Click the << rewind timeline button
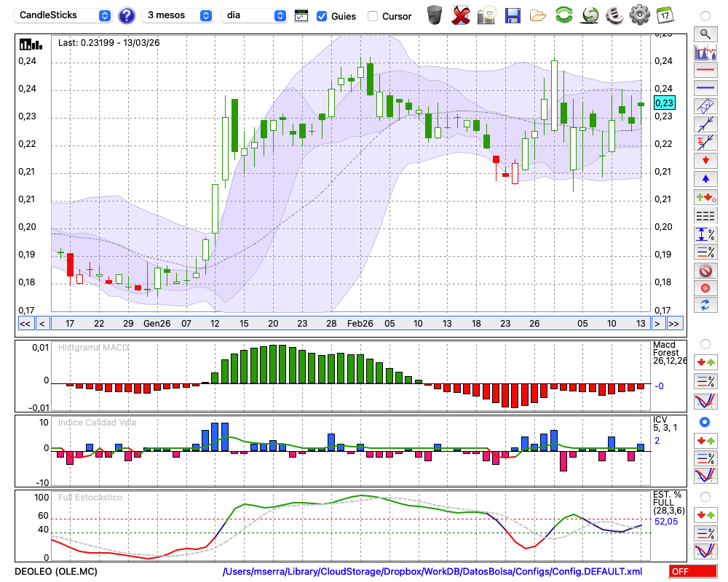 pos(25,323)
